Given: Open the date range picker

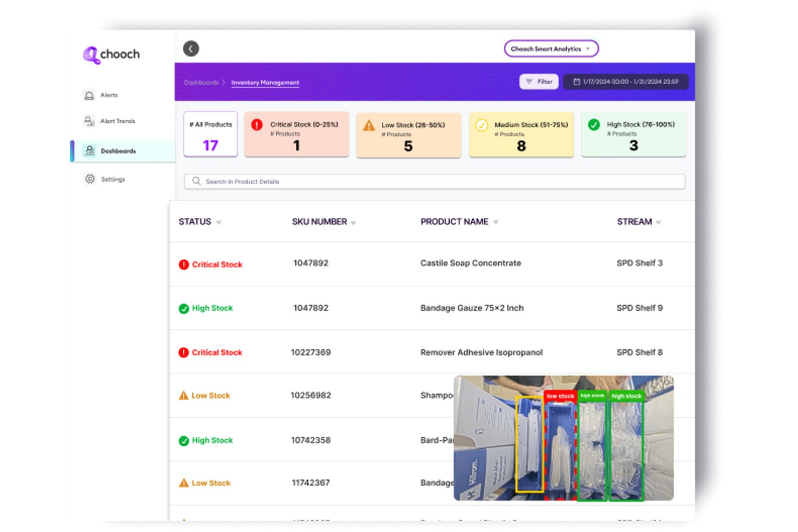Looking at the screenshot, I should pyautogui.click(x=626, y=81).
